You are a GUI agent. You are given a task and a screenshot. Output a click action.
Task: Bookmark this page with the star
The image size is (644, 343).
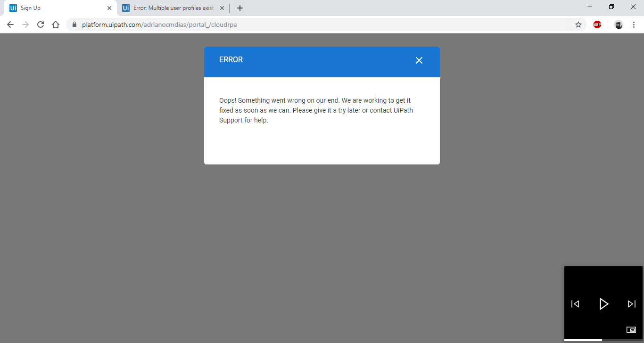[578, 24]
